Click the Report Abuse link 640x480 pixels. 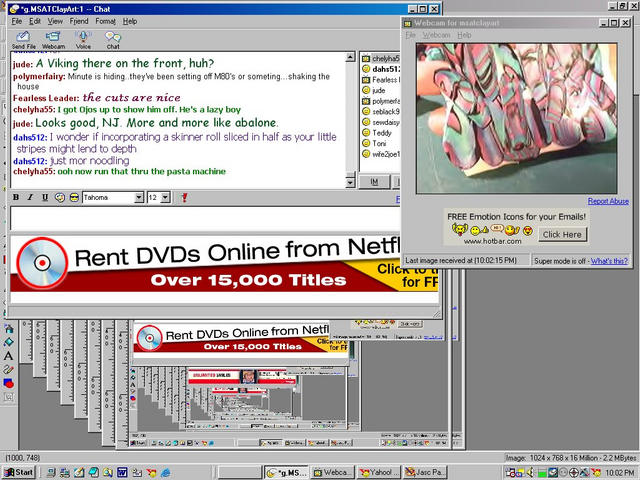[x=608, y=201]
